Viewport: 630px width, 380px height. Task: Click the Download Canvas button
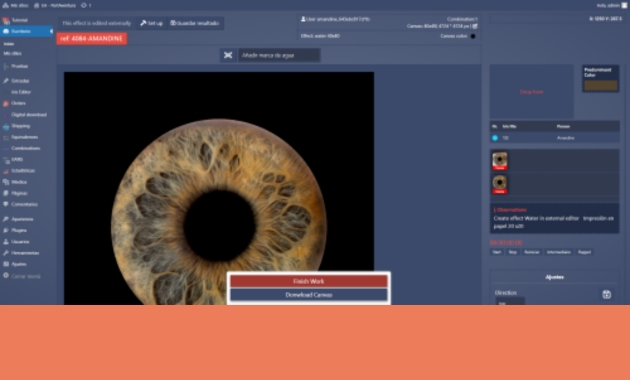(309, 295)
